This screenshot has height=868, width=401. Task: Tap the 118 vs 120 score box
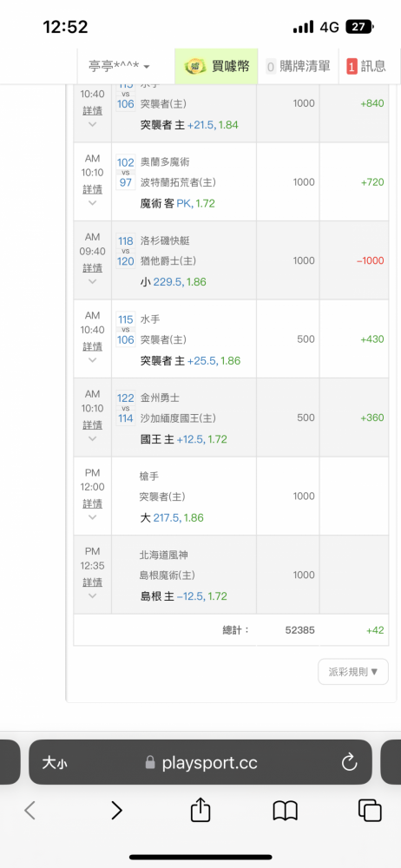coord(126,251)
